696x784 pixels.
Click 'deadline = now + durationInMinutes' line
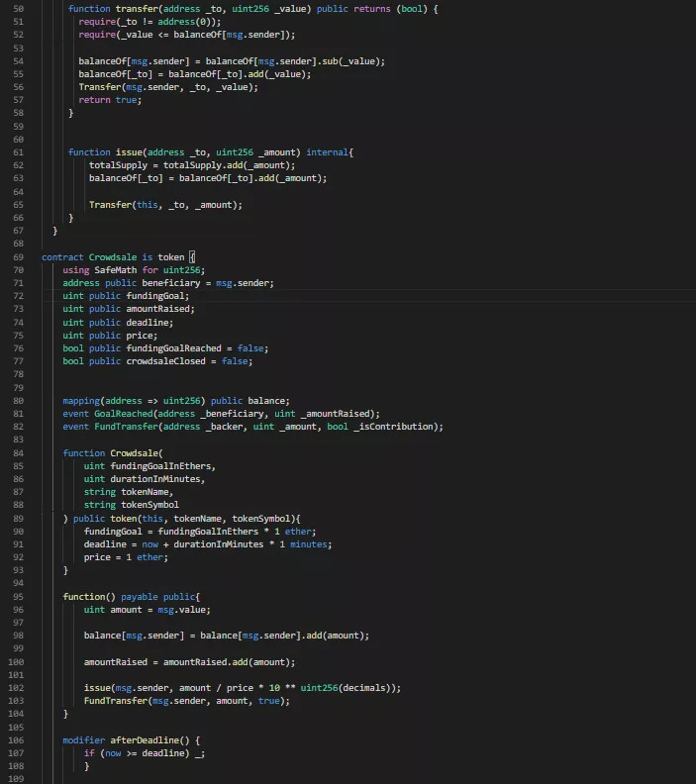[x=208, y=544]
